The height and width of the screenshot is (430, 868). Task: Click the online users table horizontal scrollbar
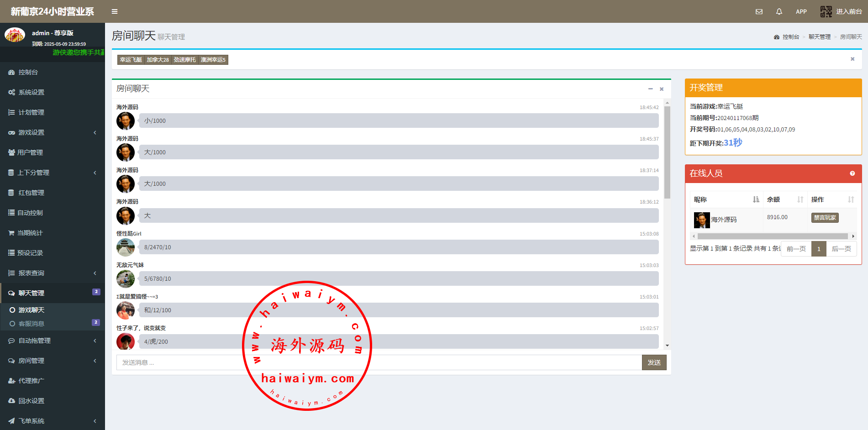point(772,236)
